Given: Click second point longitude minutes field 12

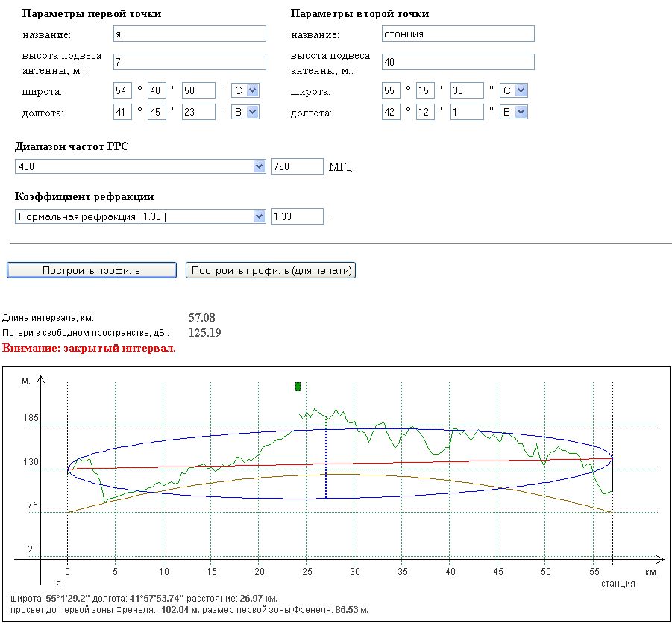Looking at the screenshot, I should 425,112.
